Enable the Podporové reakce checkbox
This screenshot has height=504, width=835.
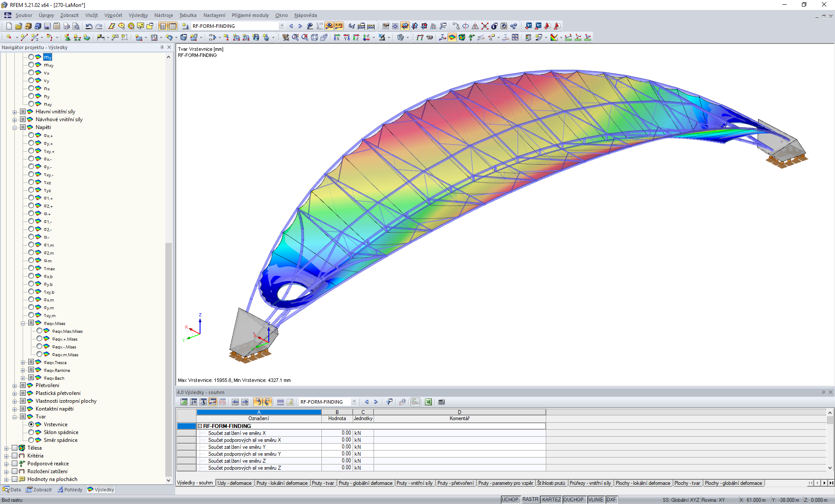pyautogui.click(x=15, y=464)
